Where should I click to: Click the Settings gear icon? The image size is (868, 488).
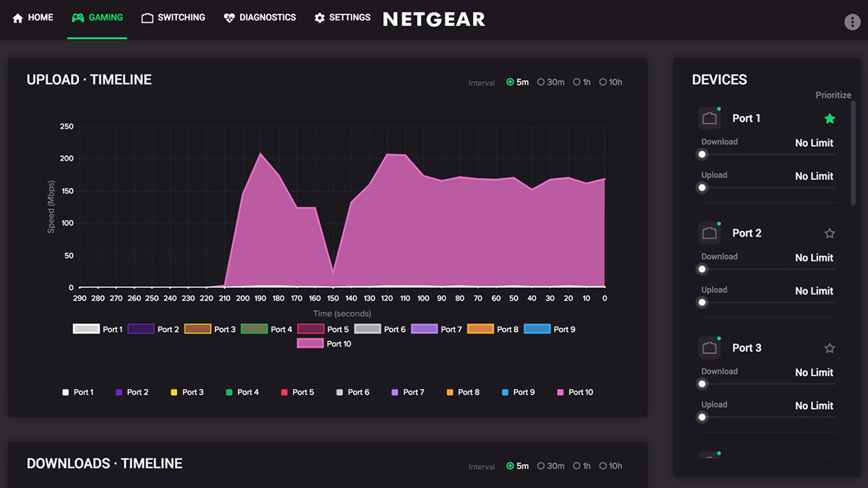coord(320,18)
